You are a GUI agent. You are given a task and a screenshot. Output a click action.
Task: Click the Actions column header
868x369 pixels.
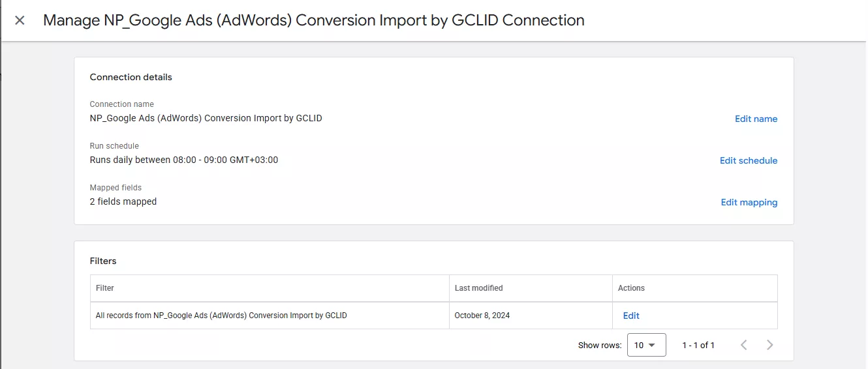631,288
